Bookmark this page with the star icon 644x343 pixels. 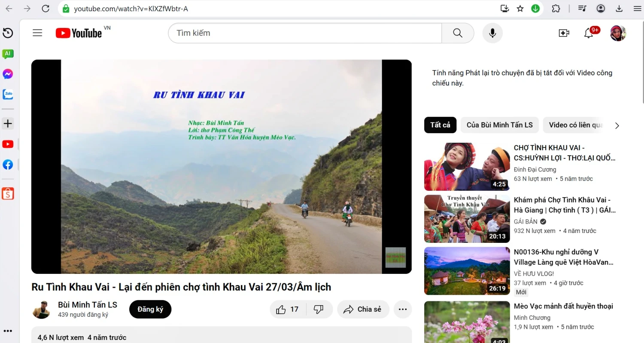click(x=520, y=9)
